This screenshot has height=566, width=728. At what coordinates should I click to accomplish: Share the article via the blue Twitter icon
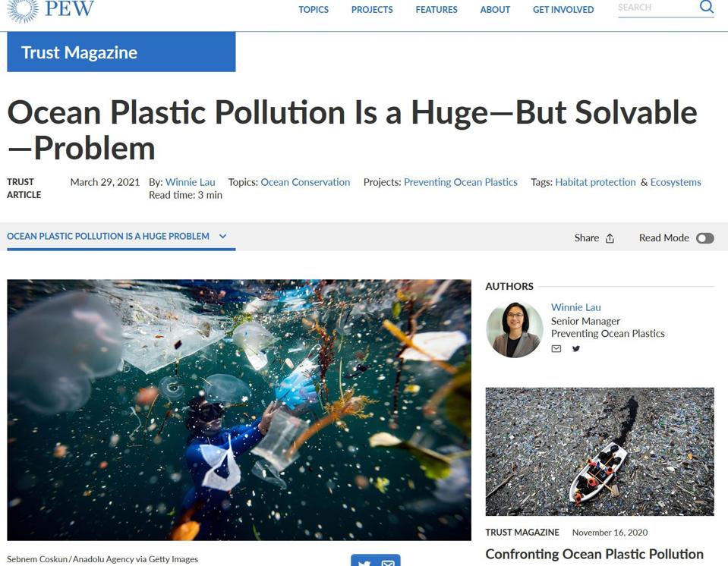click(364, 562)
